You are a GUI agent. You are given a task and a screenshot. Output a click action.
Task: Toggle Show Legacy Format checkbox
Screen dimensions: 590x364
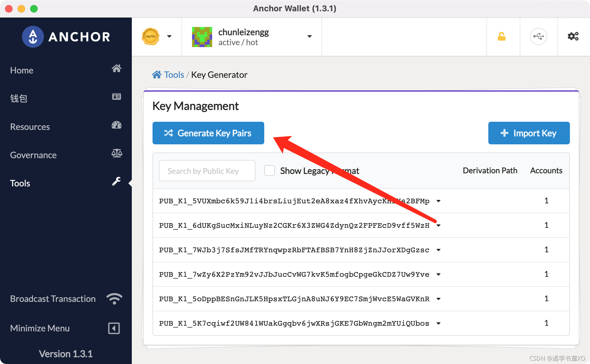[x=270, y=170]
